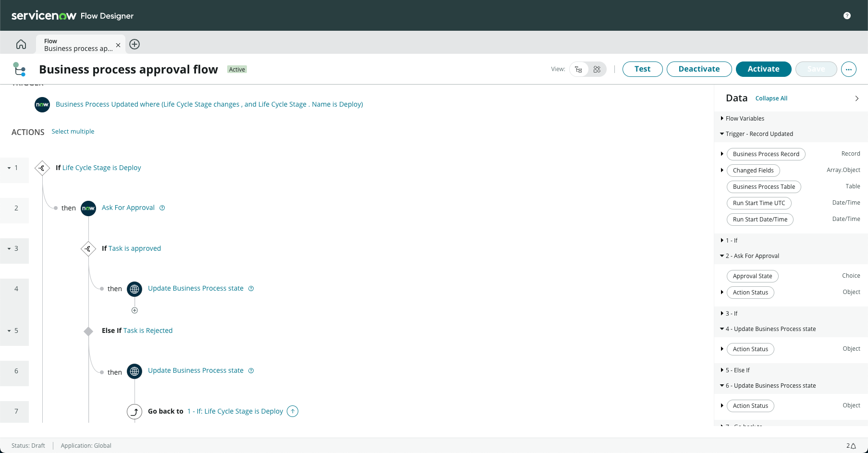Open step 4 Update Business Process state

(196, 289)
